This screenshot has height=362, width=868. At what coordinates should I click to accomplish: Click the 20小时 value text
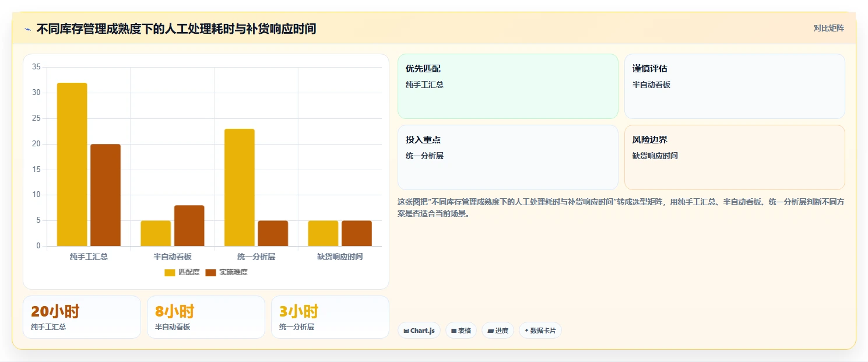(55, 311)
